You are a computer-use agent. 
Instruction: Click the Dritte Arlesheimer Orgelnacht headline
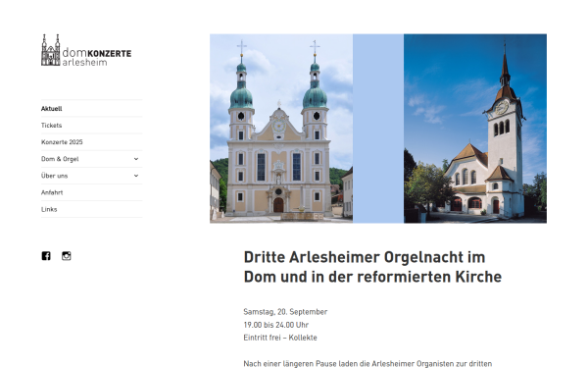(x=372, y=267)
